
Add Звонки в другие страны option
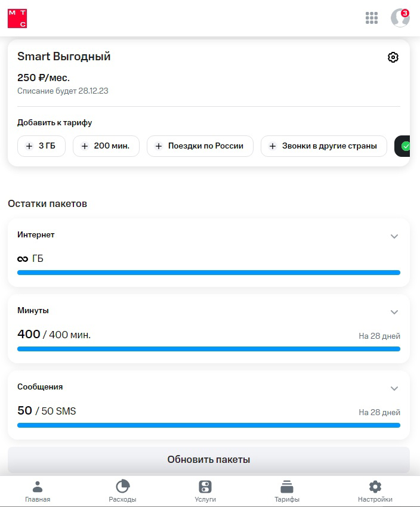pos(323,146)
